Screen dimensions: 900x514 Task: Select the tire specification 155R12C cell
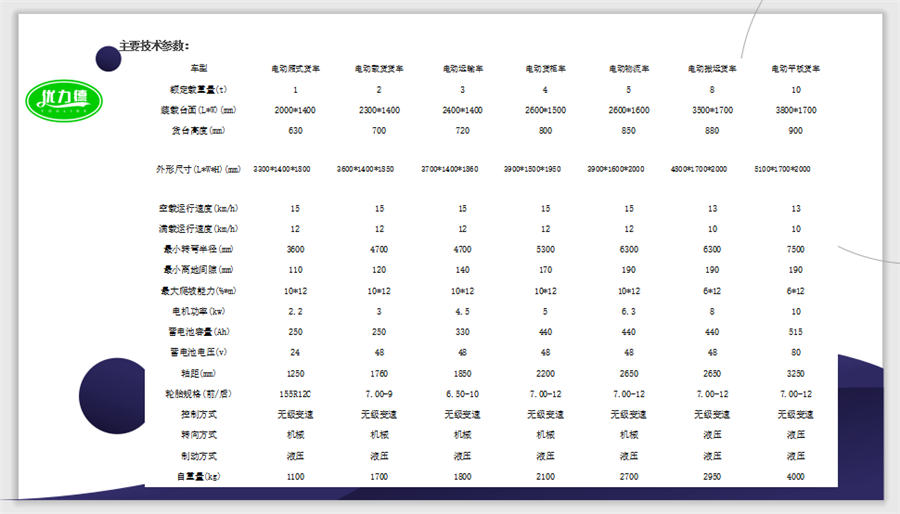coord(295,394)
